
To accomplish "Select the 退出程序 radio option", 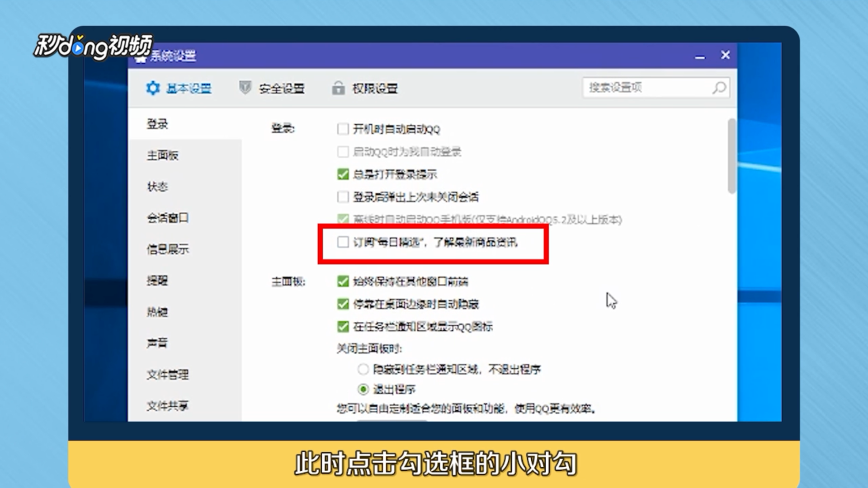I will pos(363,389).
